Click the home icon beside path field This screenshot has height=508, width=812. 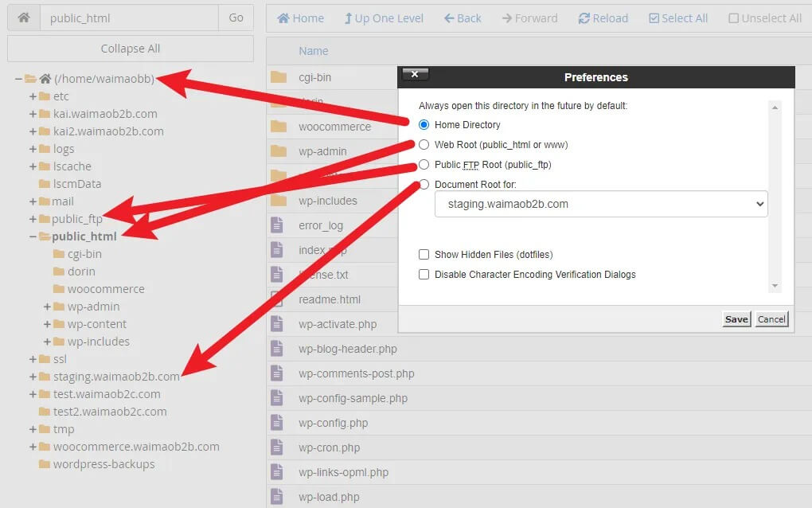coord(23,18)
